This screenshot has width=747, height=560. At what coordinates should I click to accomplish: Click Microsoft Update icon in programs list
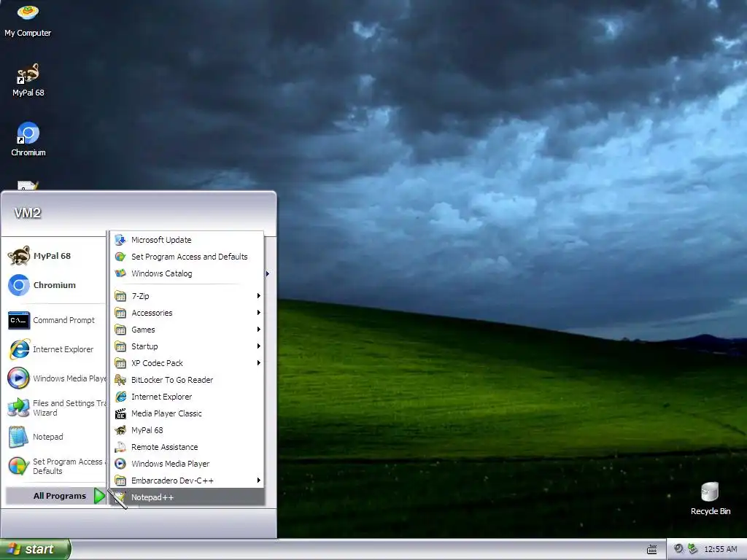click(x=120, y=239)
